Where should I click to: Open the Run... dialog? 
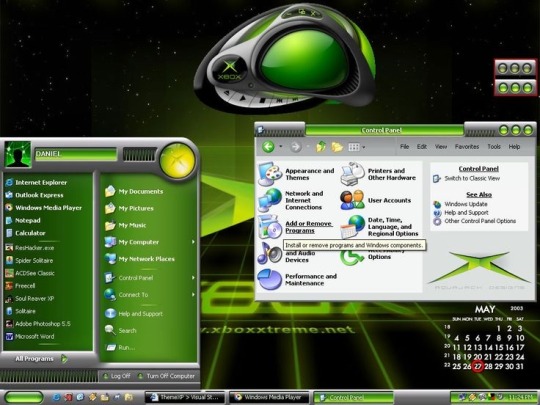point(120,347)
